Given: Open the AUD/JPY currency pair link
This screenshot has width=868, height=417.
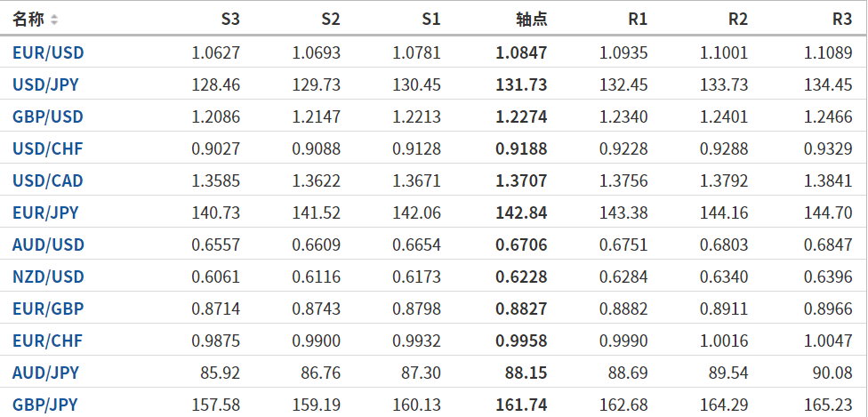Looking at the screenshot, I should pyautogui.click(x=45, y=373).
